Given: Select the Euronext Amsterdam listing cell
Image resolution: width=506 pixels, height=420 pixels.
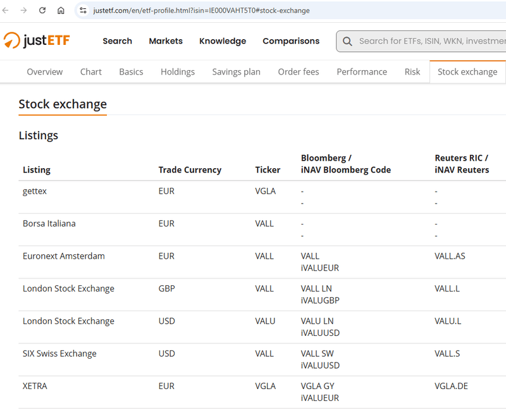Looking at the screenshot, I should coord(64,256).
